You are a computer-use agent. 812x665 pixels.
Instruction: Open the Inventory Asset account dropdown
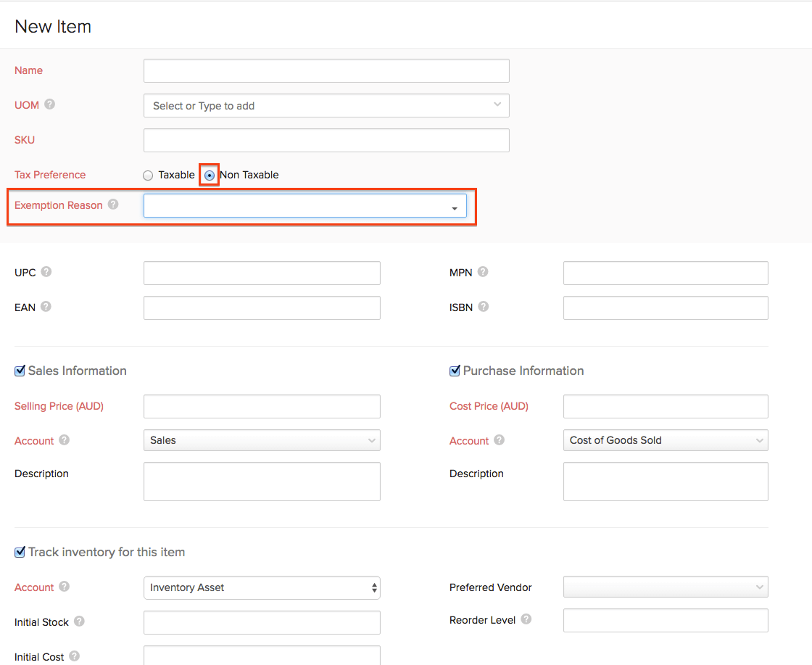pyautogui.click(x=262, y=587)
